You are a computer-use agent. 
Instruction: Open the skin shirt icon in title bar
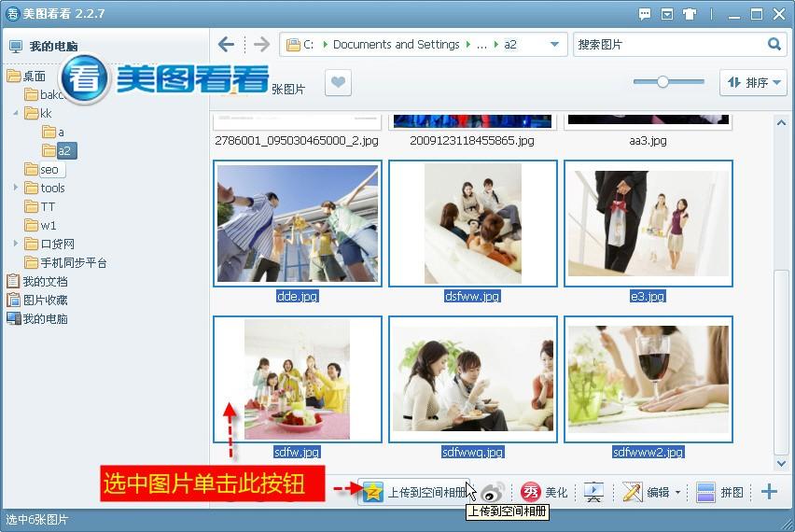(x=690, y=14)
